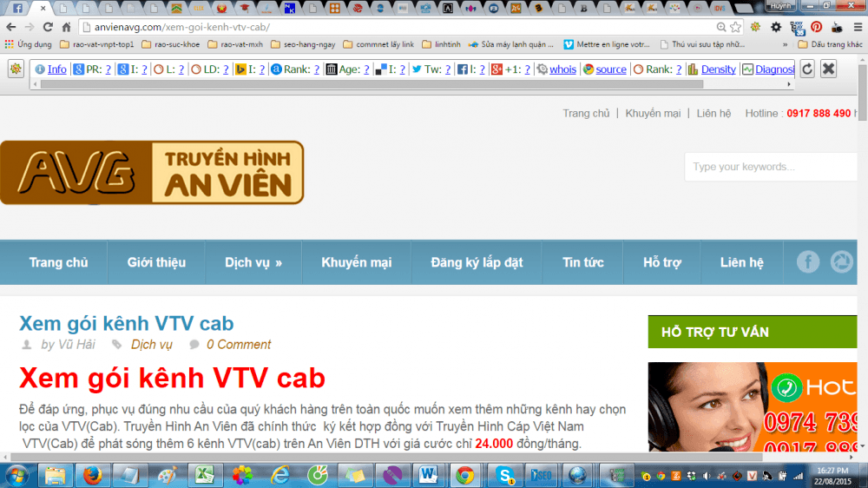Screen dimensions: 868x488
Task: Check domain Age value in SEOquake bar
Action: point(366,69)
